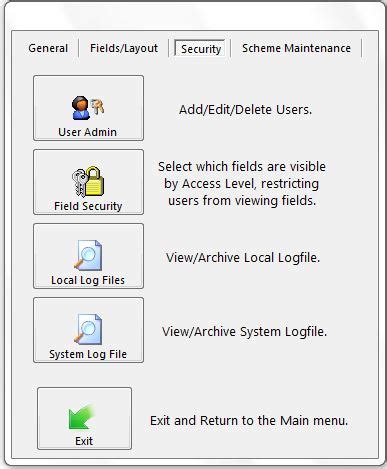Screen dimensions: 387x469
Task: View Local Log Files via magnifier document icon
Action: 88,256
